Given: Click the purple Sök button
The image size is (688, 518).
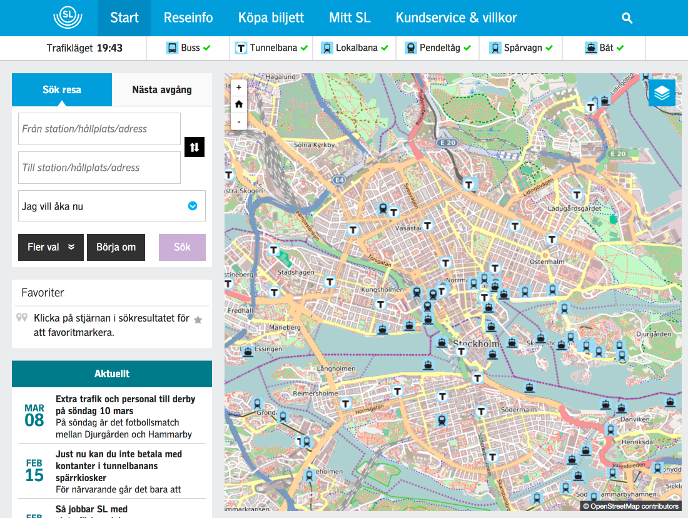Looking at the screenshot, I should 182,247.
